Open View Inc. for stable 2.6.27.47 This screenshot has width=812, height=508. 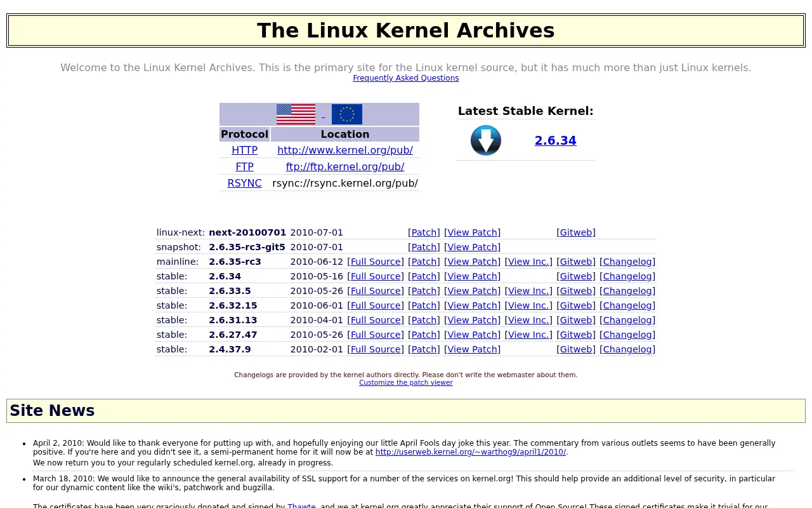[x=528, y=335]
